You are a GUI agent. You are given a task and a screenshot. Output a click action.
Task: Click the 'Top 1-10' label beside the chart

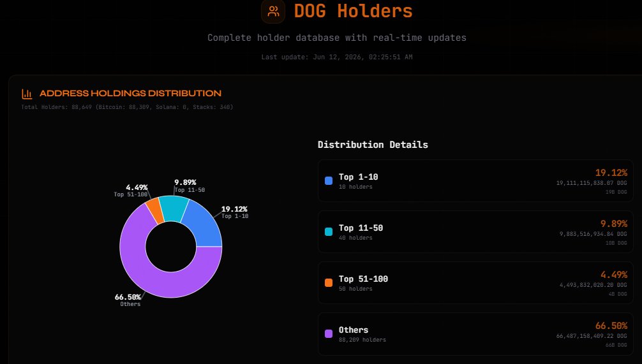(235, 216)
